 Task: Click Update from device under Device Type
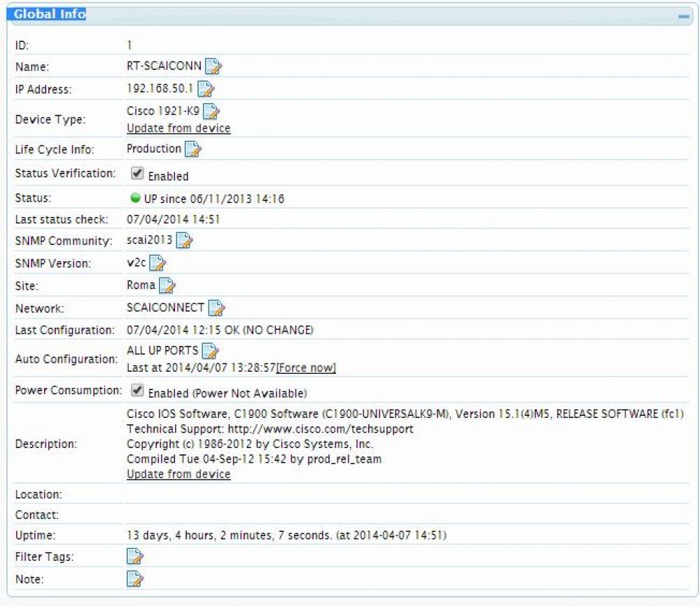[178, 128]
